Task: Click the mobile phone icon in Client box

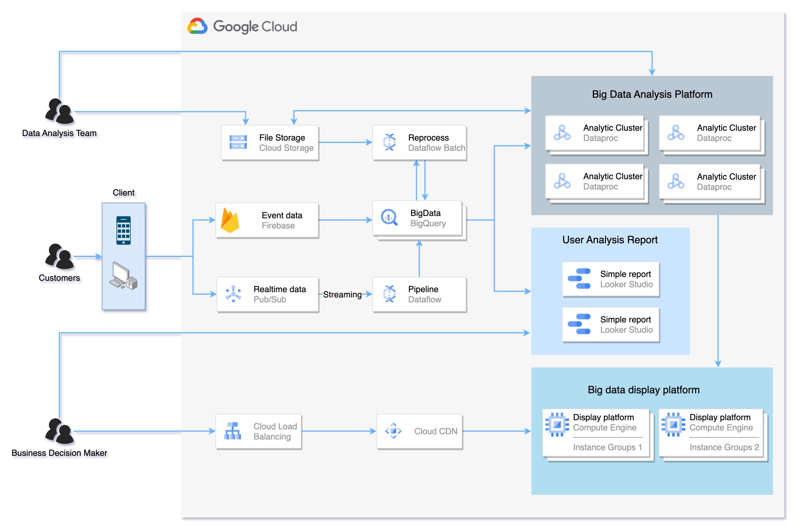Action: (x=124, y=230)
